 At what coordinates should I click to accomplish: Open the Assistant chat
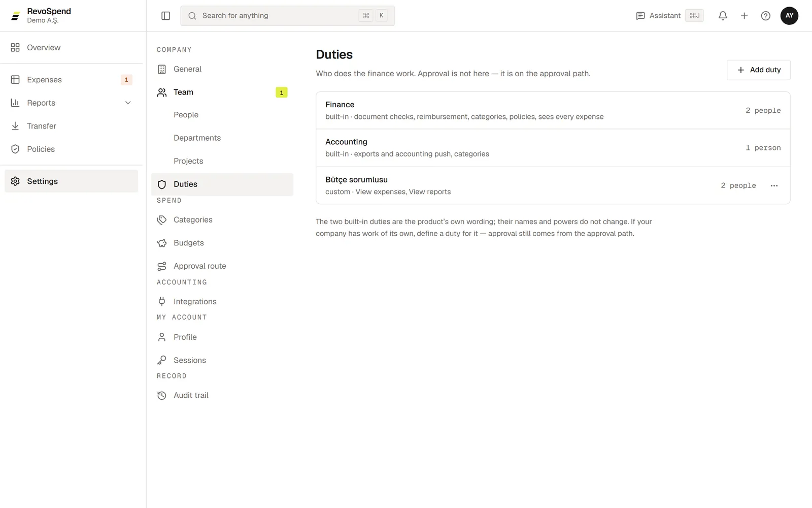coord(669,16)
